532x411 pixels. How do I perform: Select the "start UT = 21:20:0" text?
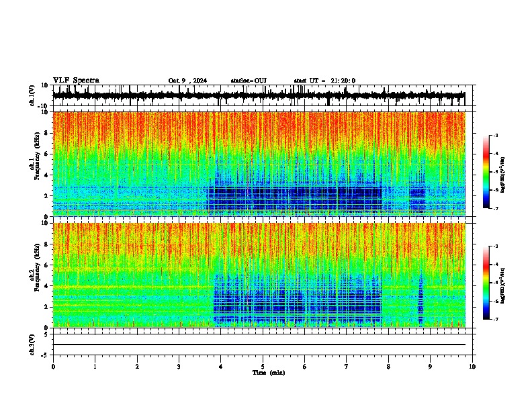(324, 81)
